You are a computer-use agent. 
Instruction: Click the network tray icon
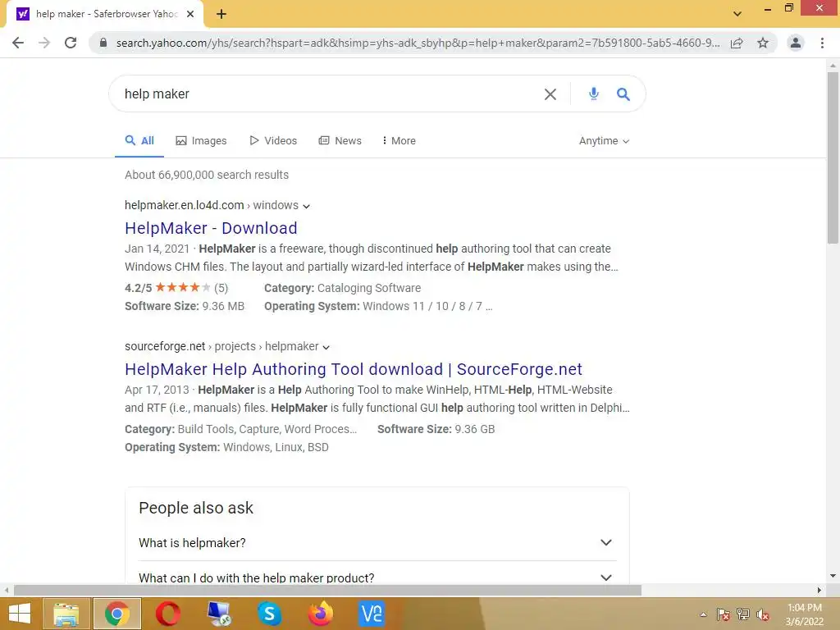(743, 614)
